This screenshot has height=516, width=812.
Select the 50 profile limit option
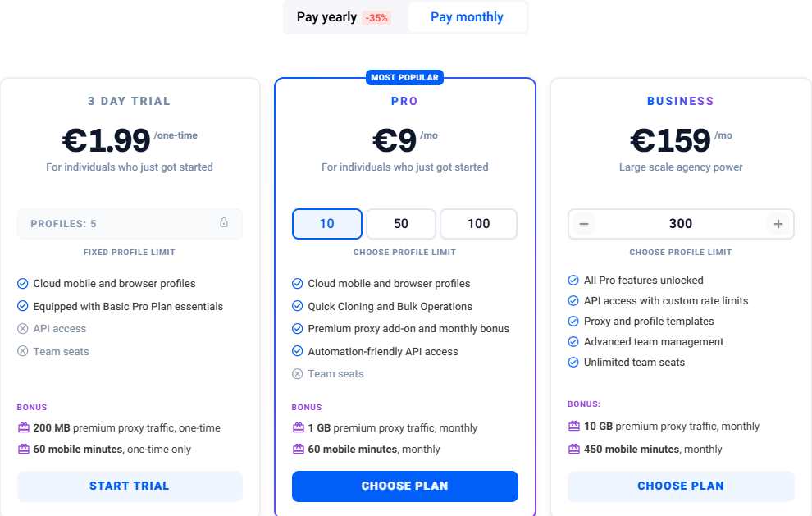tap(400, 223)
